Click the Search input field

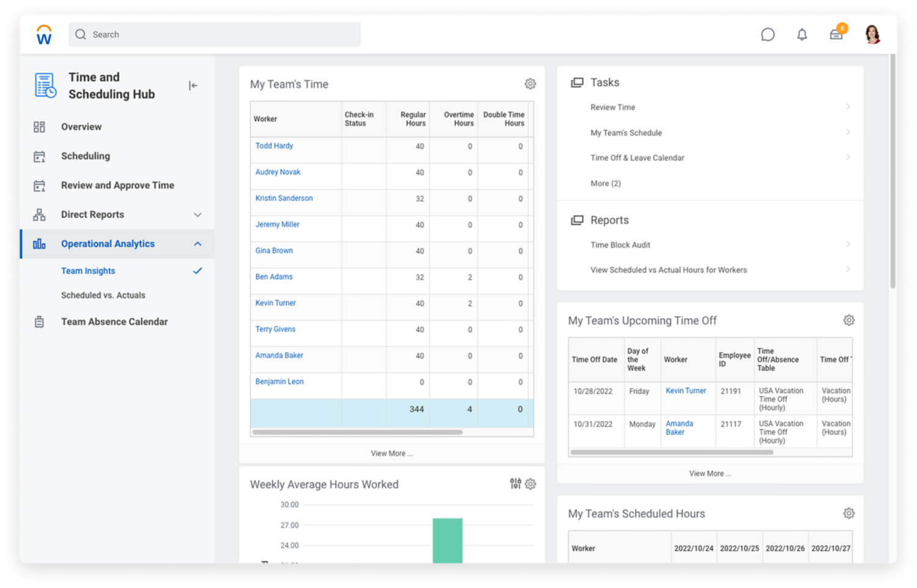[x=215, y=35]
